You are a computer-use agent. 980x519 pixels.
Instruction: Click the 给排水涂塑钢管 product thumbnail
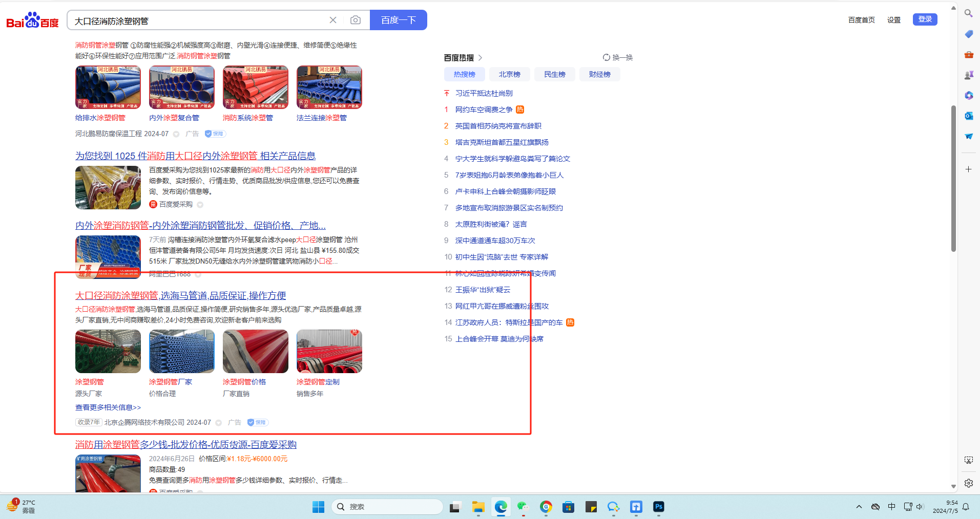click(108, 87)
